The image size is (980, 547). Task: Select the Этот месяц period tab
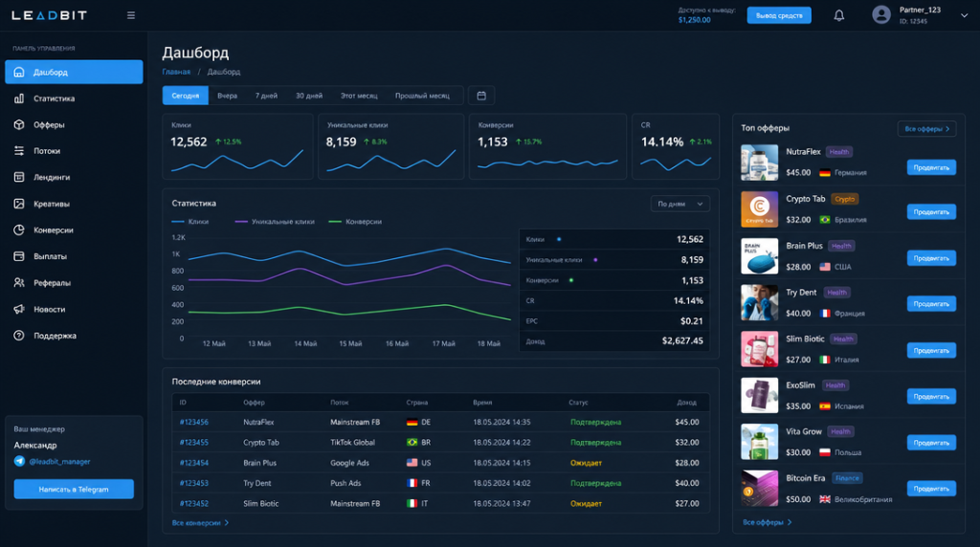pyautogui.click(x=359, y=96)
